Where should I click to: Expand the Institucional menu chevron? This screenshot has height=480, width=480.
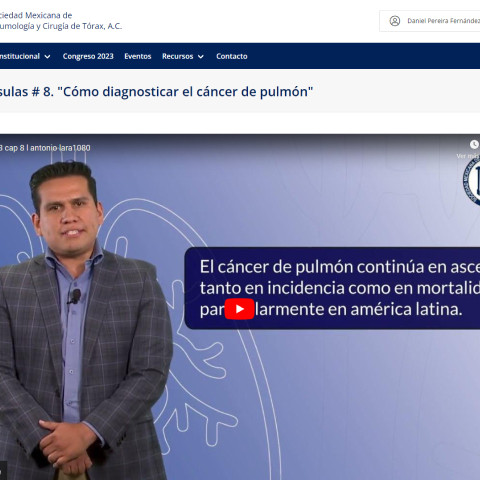point(47,57)
